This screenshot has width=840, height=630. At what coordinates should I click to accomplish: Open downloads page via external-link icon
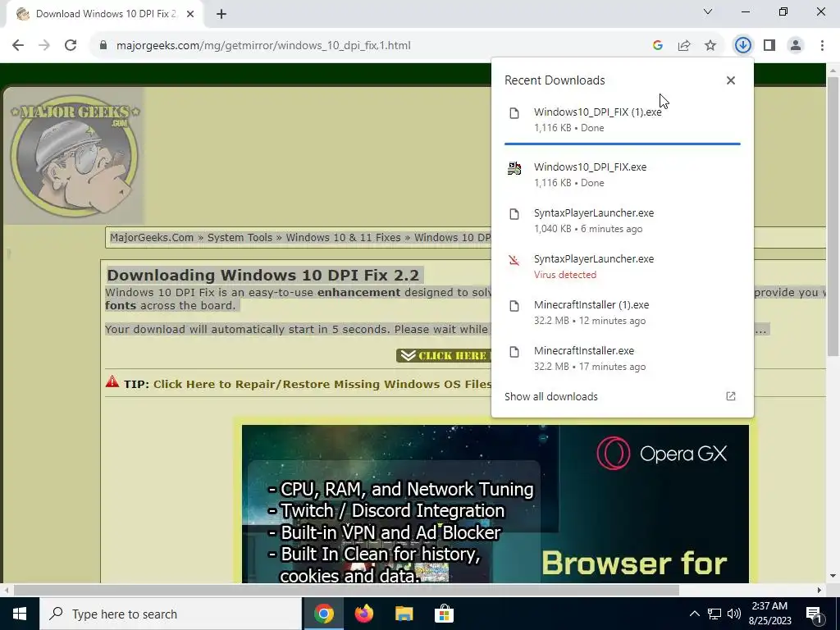coord(731,396)
